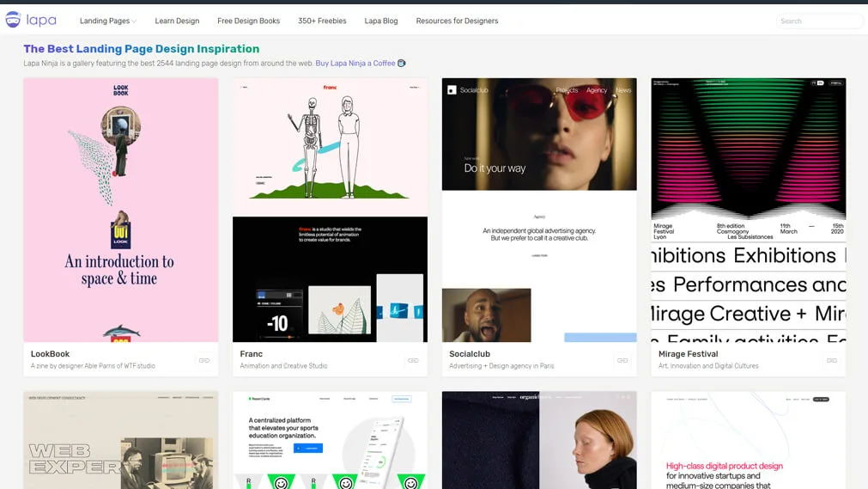Click the coffee cup icon
The image size is (868, 489).
click(x=402, y=64)
